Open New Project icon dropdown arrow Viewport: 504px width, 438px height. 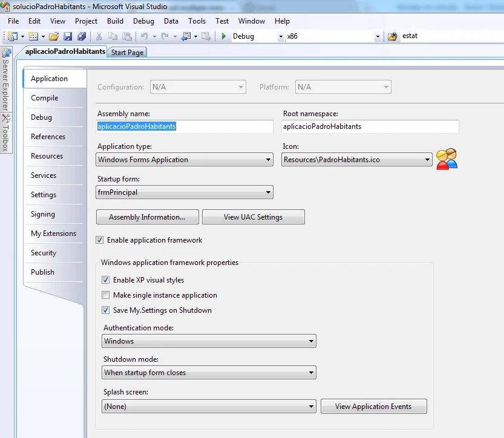pyautogui.click(x=22, y=37)
